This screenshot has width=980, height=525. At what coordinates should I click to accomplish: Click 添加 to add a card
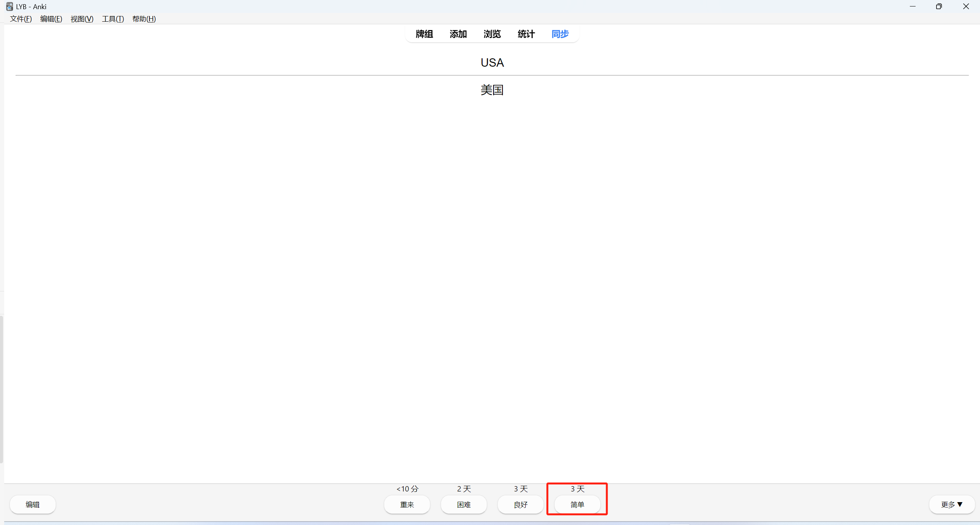(458, 34)
